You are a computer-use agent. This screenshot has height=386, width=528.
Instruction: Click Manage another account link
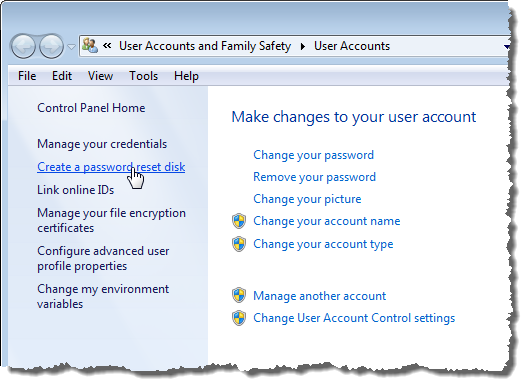coord(320,296)
